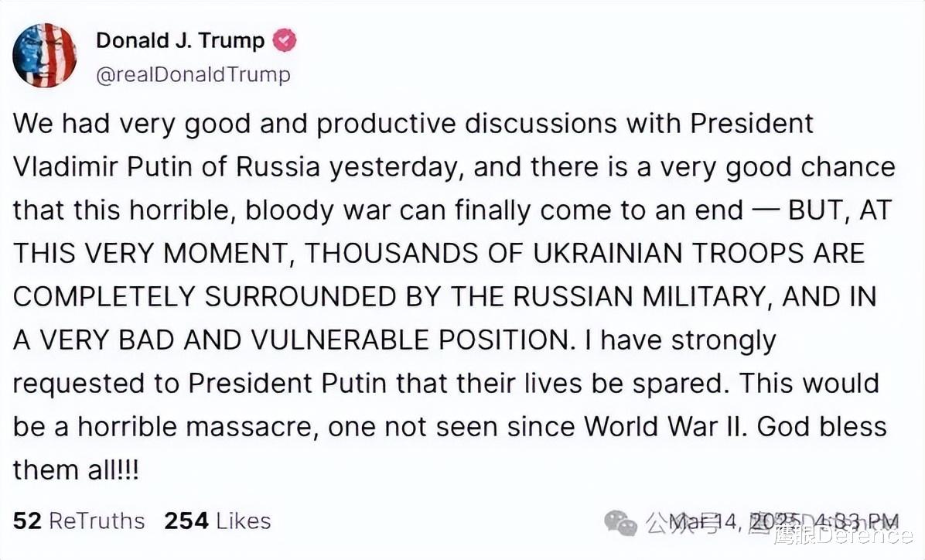Click the Mar 14, 2025 timestamp
925x560 pixels.
pyautogui.click(x=783, y=521)
